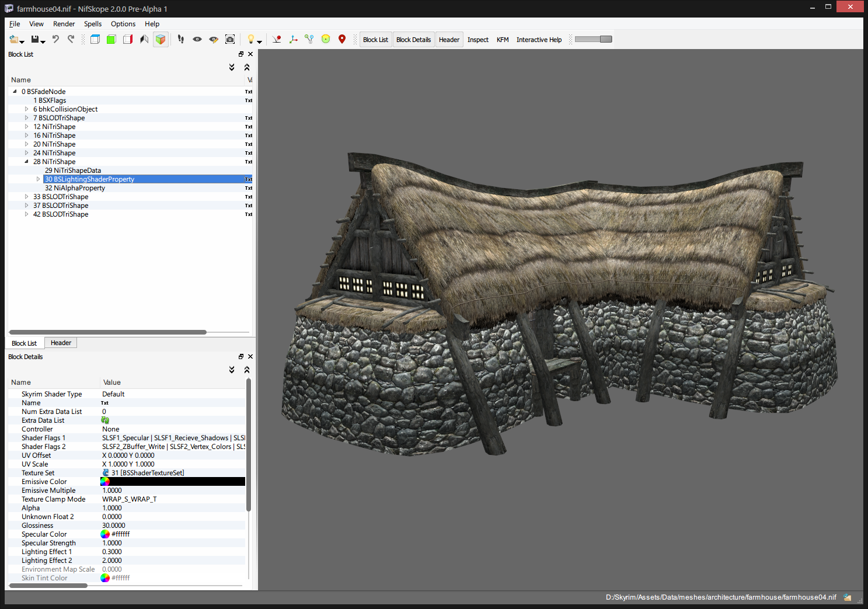Select the 32 NiAlphaProperty block
The image size is (868, 609).
pyautogui.click(x=75, y=188)
